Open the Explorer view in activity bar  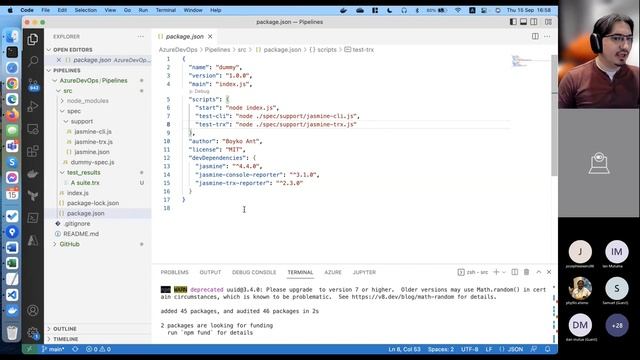33,39
